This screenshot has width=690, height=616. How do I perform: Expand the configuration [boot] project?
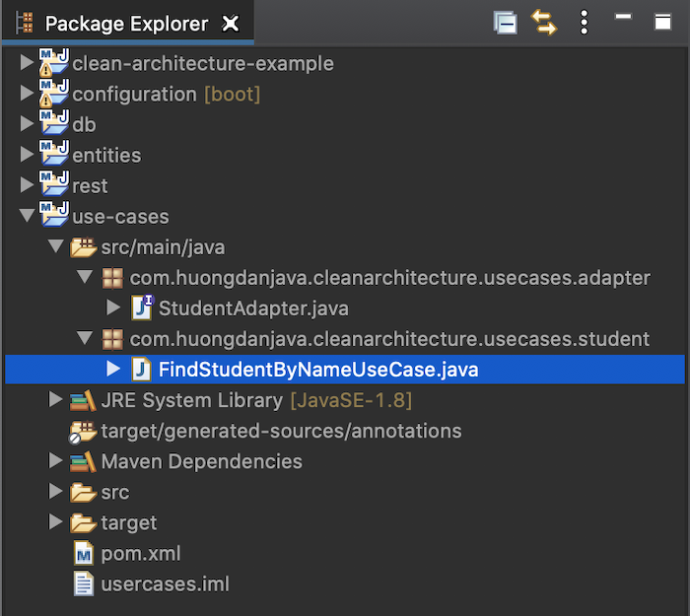tap(27, 94)
